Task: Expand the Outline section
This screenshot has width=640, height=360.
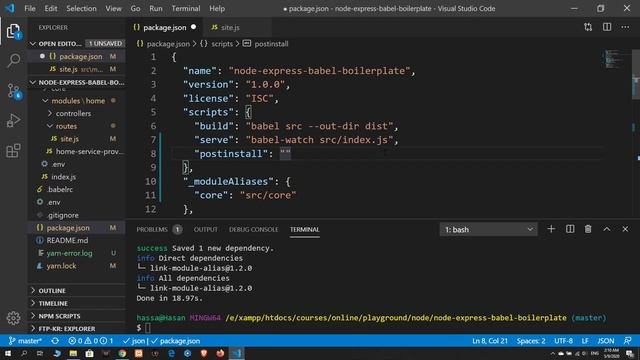Action: click(77, 291)
